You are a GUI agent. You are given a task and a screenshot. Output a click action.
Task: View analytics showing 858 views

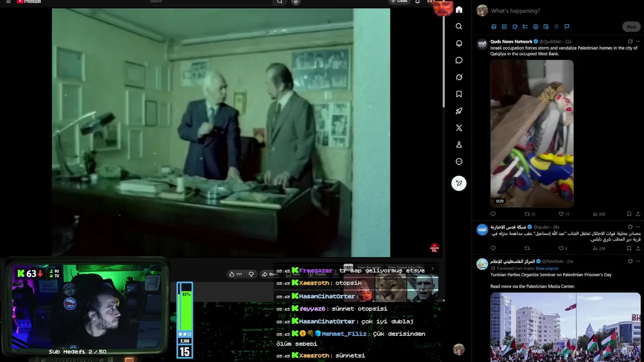(x=599, y=214)
